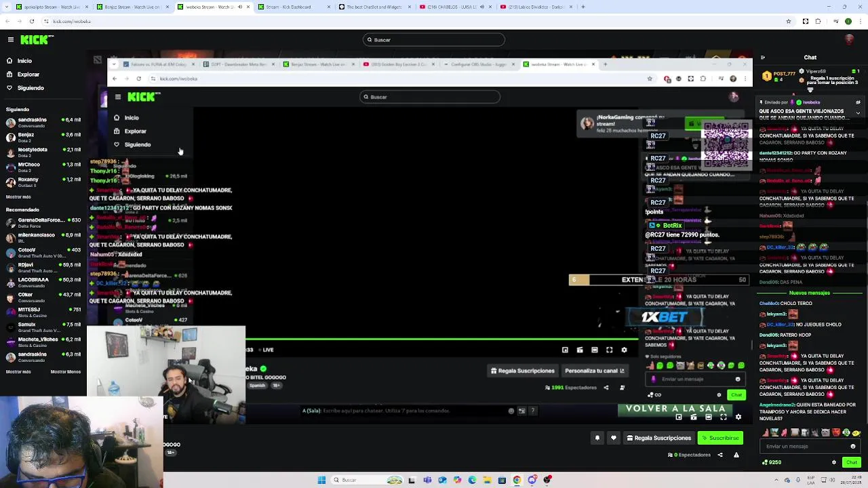Enter fullscreen on outer video player

pos(724,418)
